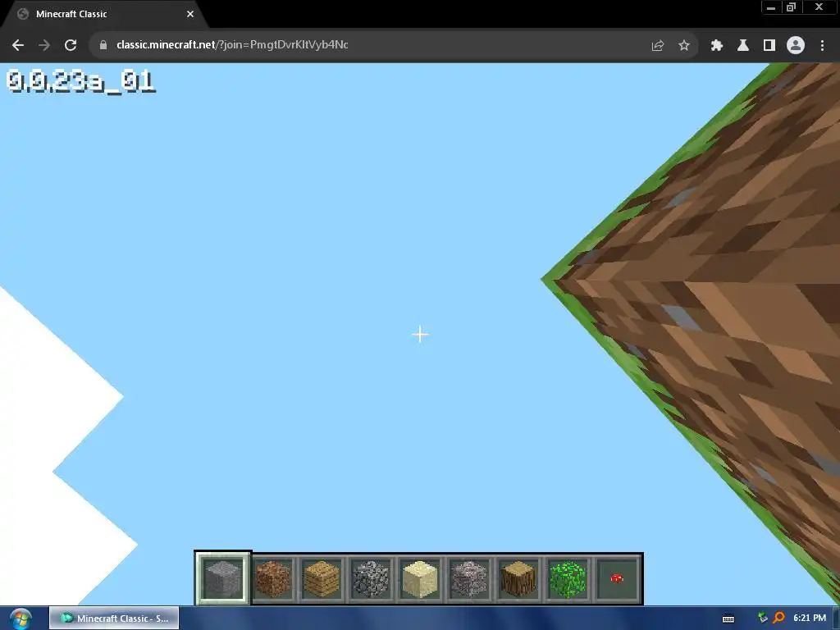Select the wooden planks block
Image resolution: width=840 pixels, height=630 pixels.
[322, 578]
